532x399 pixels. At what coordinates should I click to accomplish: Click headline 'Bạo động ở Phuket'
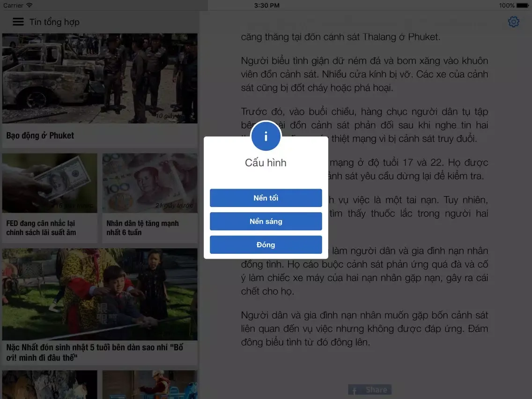pos(40,135)
